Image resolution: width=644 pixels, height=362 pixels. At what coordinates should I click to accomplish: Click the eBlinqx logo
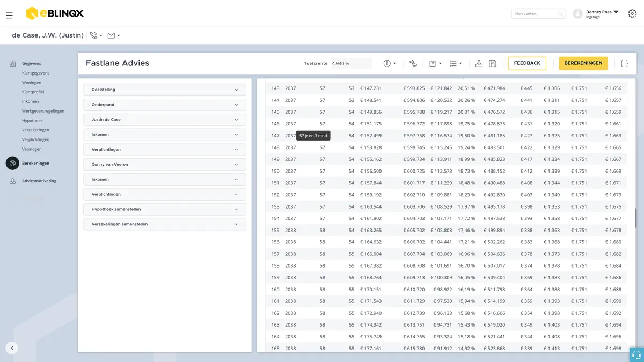pos(55,13)
